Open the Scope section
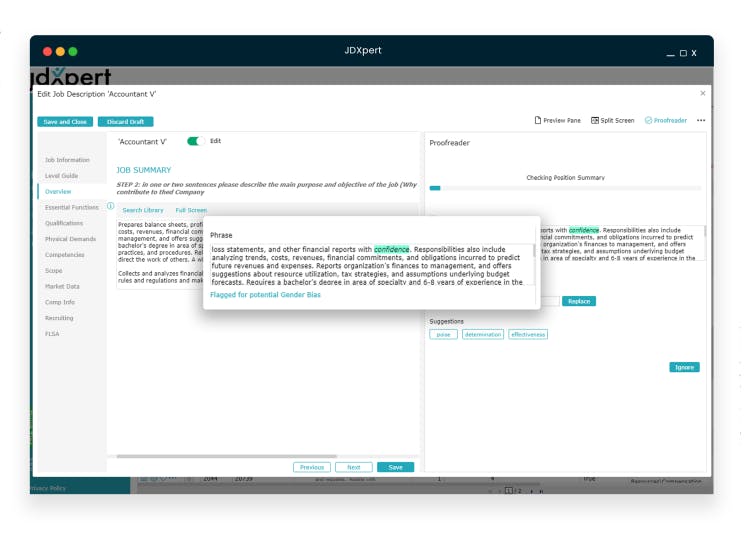 54,270
